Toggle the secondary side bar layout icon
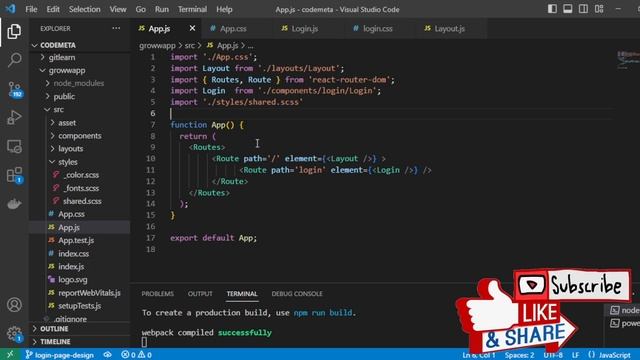 [x=583, y=9]
